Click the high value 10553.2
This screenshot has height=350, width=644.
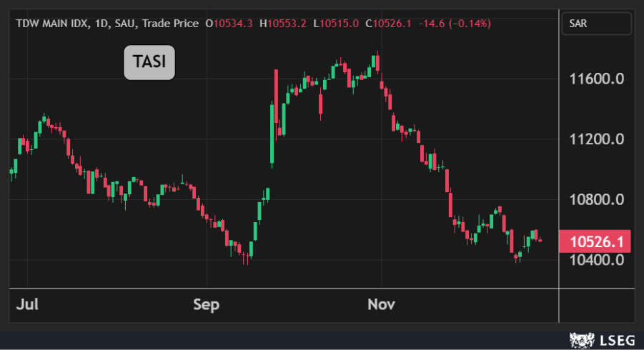point(286,24)
